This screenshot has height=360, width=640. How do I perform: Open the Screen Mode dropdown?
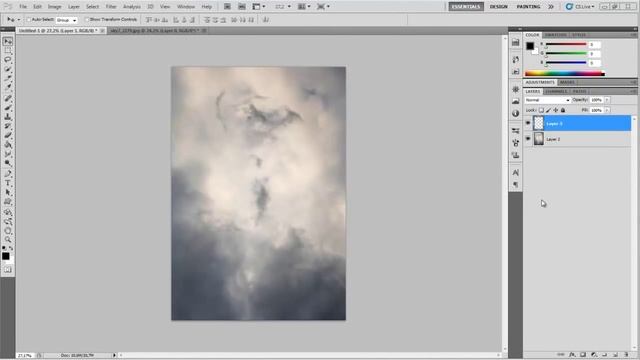(x=323, y=7)
